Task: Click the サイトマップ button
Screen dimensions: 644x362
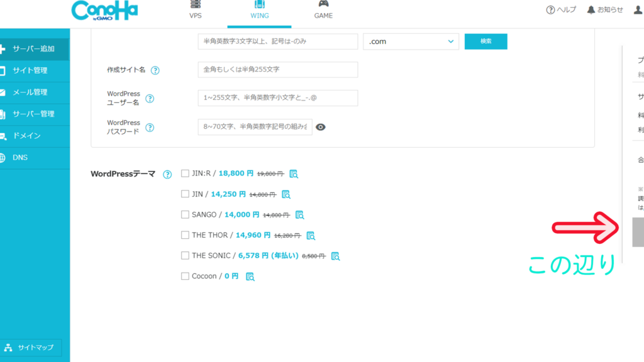Action: coord(31,348)
